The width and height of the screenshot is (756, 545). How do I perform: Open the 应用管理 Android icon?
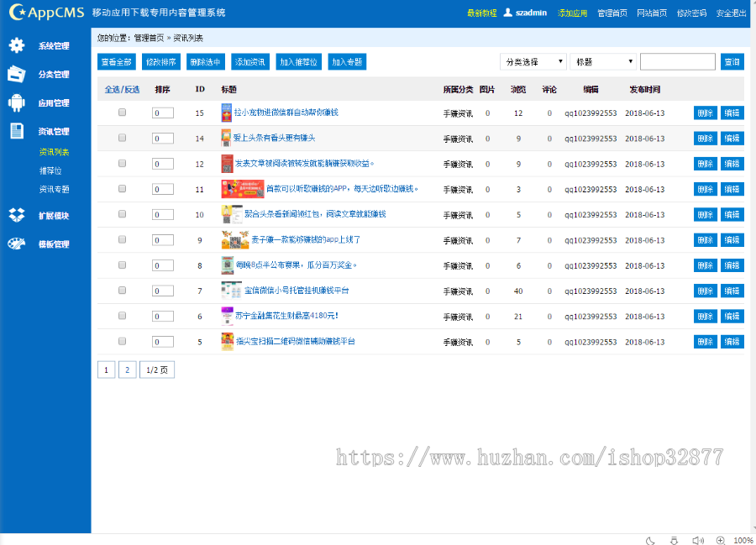click(17, 102)
